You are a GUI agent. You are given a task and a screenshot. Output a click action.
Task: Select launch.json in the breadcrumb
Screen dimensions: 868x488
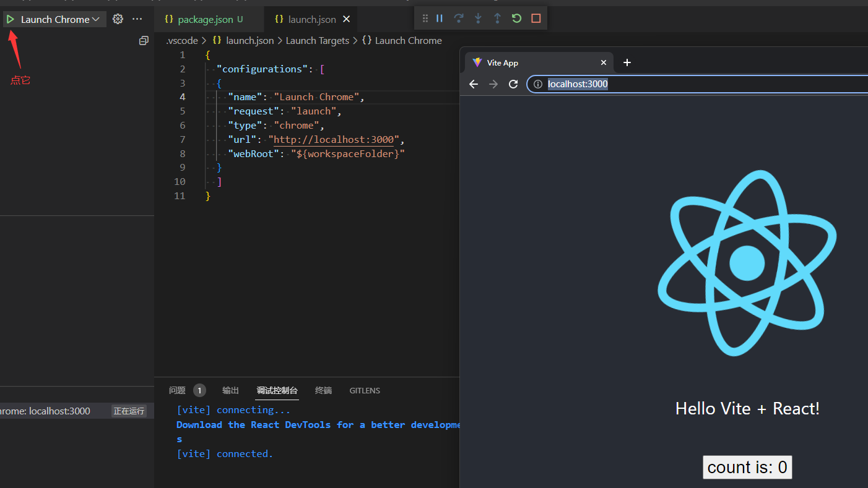[x=250, y=41]
